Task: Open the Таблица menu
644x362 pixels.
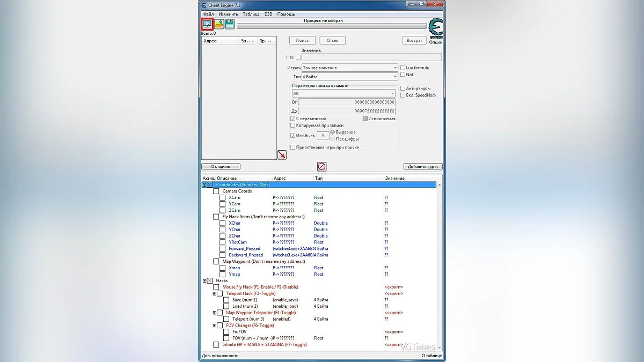Action: [x=251, y=14]
